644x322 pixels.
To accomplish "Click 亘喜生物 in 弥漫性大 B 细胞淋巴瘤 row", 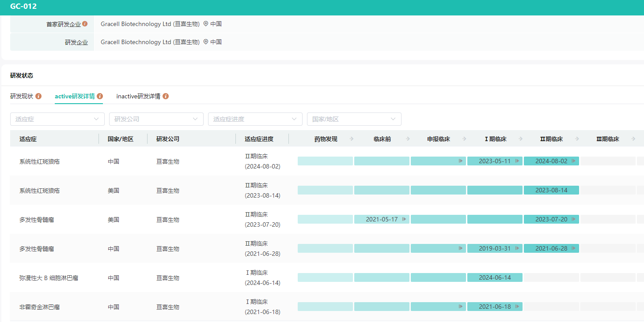I will coord(168,278).
